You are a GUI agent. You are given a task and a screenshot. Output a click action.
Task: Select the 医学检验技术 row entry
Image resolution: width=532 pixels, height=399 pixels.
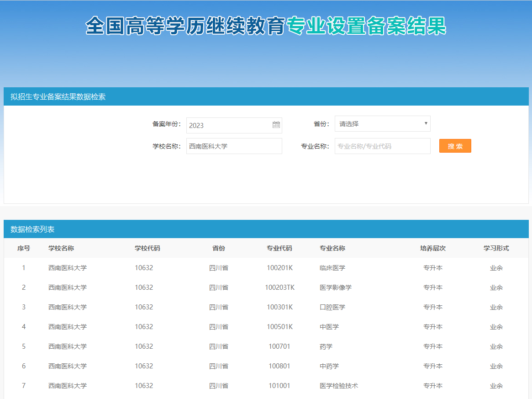tap(339, 386)
